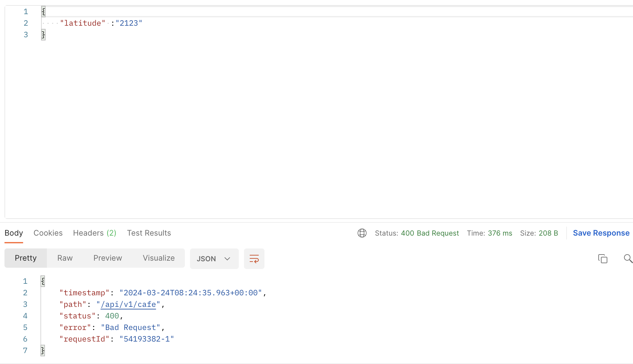Click the request body opening brace line

[x=43, y=12]
